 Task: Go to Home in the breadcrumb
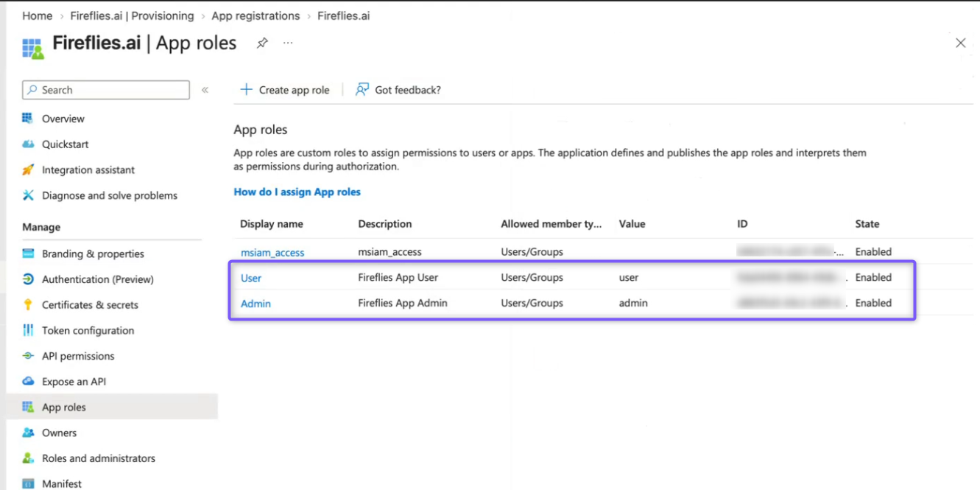pos(38,15)
